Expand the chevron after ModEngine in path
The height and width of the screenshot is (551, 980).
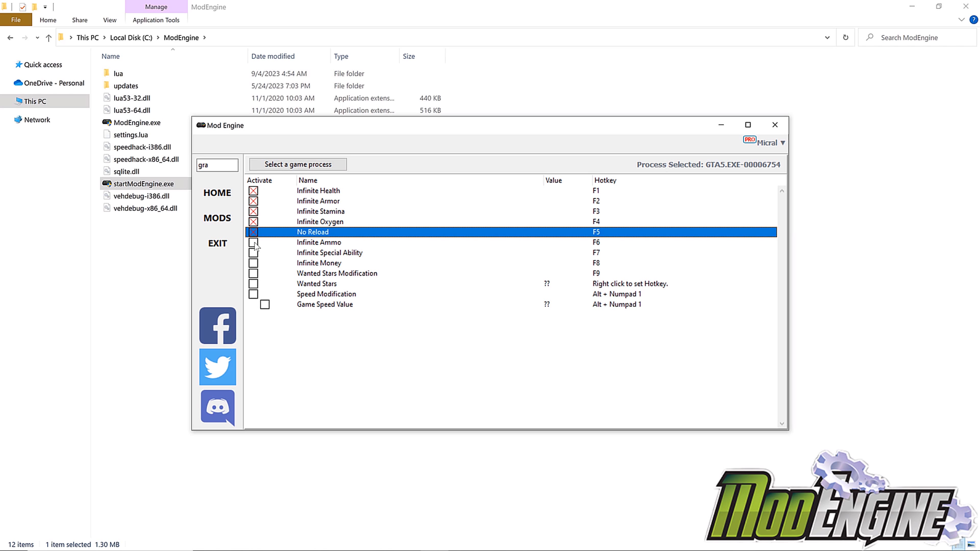point(205,38)
